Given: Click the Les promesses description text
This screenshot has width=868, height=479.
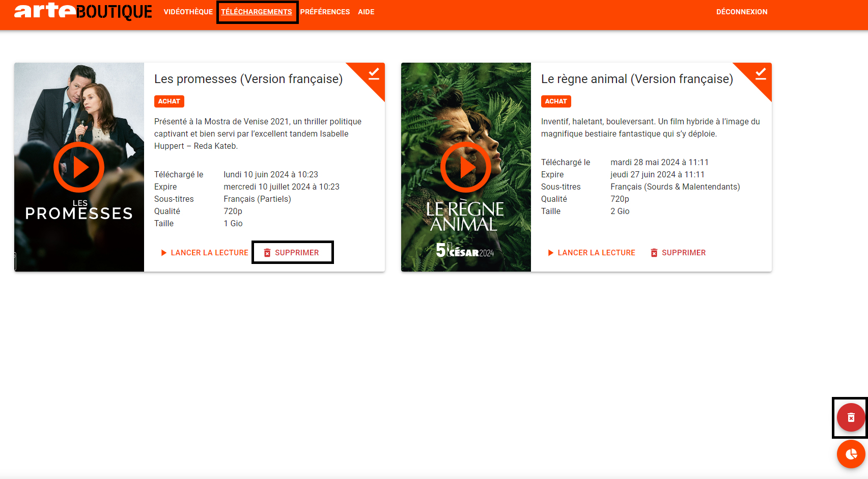Looking at the screenshot, I should (x=258, y=134).
